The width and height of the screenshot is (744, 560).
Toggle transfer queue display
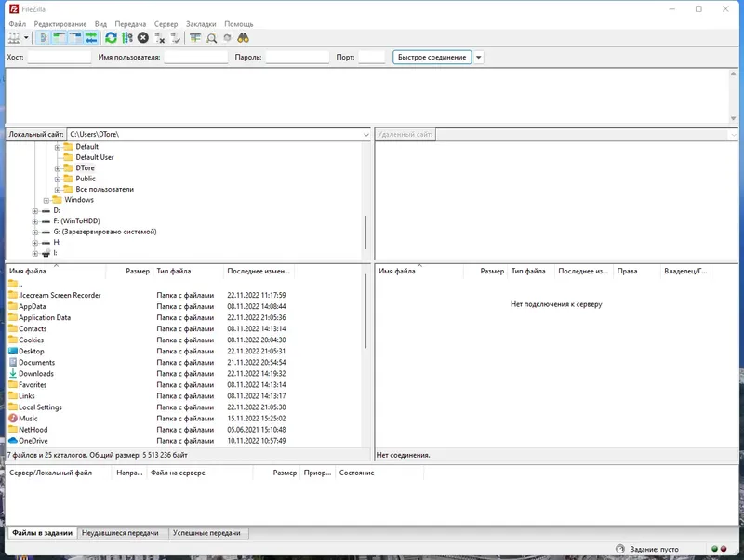[x=91, y=38]
